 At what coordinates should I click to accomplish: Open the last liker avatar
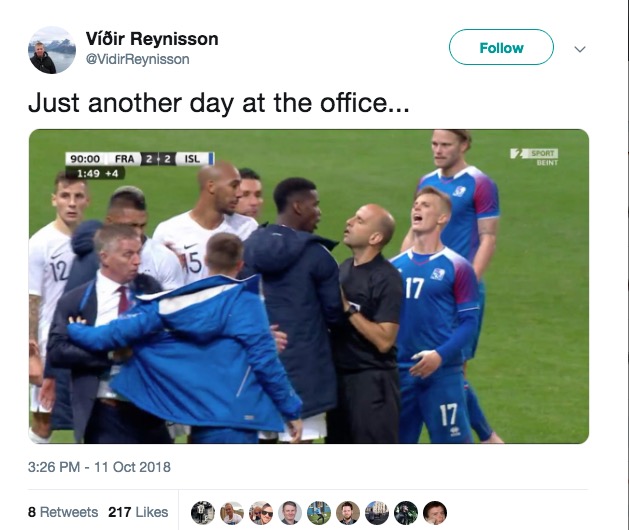(x=435, y=513)
